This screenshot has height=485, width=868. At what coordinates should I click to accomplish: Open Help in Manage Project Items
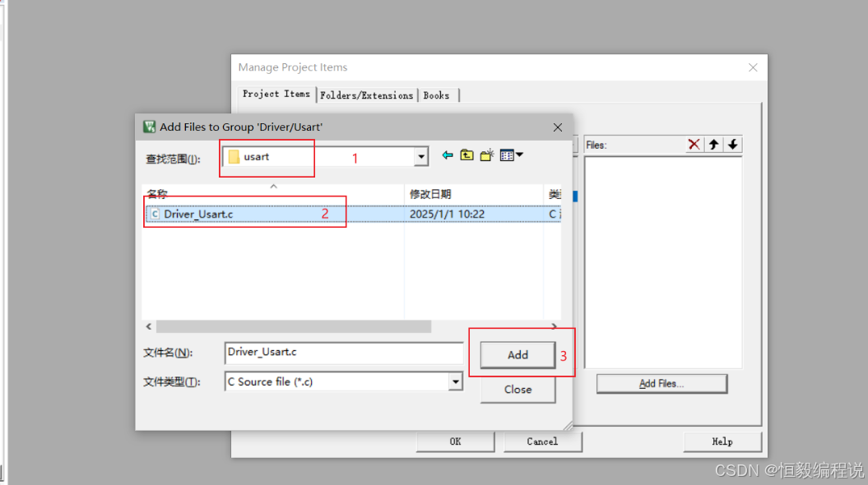click(722, 441)
